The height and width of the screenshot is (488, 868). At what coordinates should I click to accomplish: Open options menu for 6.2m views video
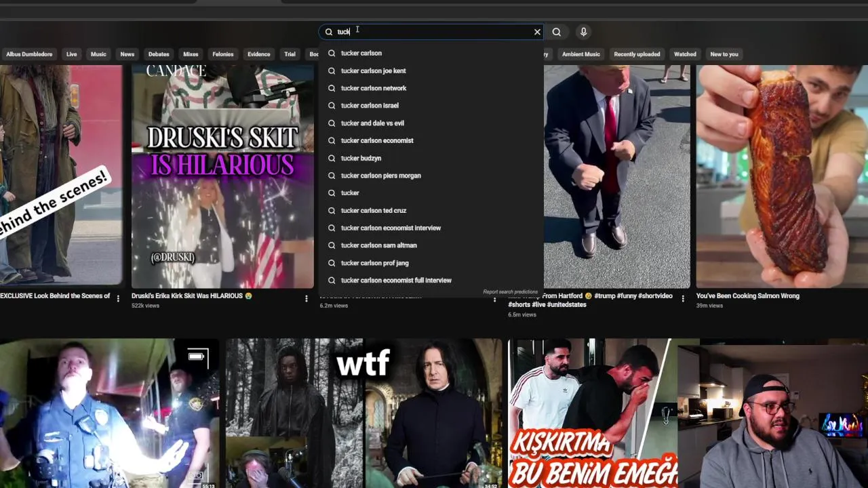tap(494, 298)
